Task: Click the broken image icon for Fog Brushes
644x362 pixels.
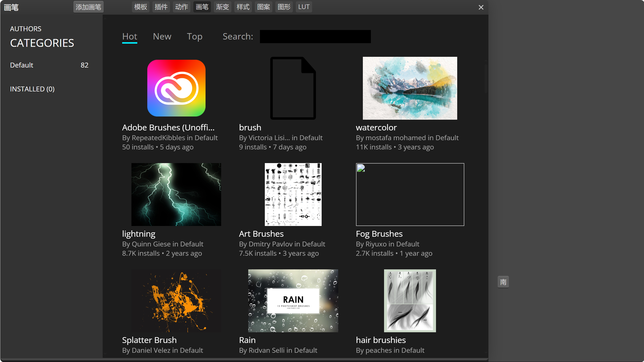Action: pos(361,168)
